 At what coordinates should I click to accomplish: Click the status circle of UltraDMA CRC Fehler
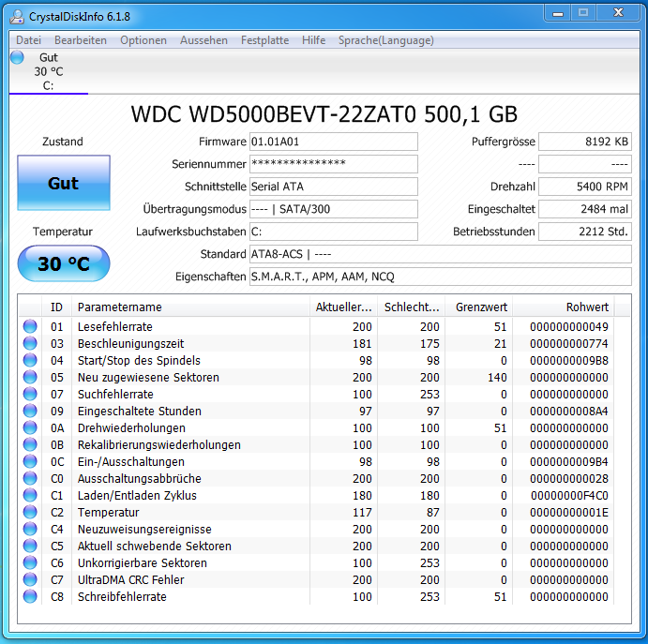click(30, 579)
